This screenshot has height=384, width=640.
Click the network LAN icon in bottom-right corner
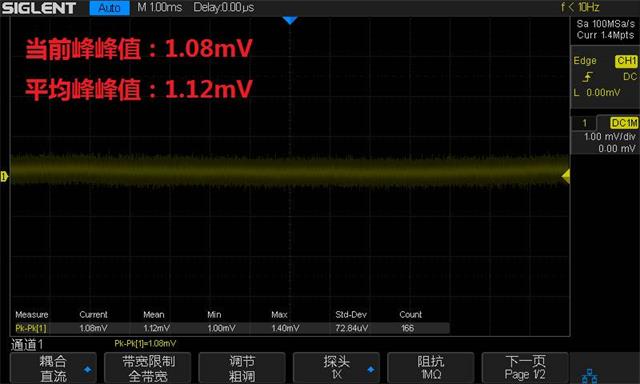[589, 376]
